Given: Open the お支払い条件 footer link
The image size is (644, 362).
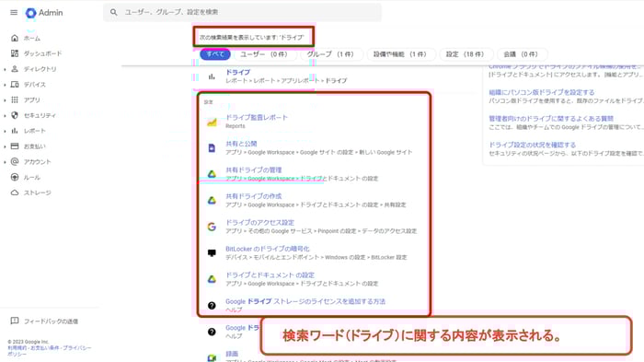Looking at the screenshot, I should pyautogui.click(x=44, y=348).
